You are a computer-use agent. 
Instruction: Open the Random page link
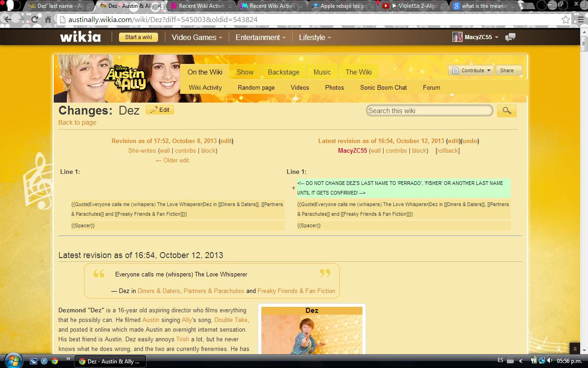point(256,87)
